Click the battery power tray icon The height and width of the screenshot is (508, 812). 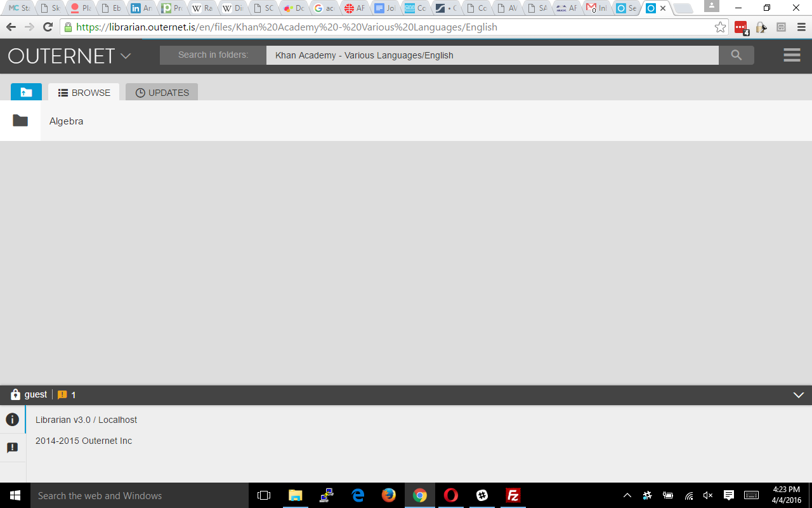(x=668, y=495)
